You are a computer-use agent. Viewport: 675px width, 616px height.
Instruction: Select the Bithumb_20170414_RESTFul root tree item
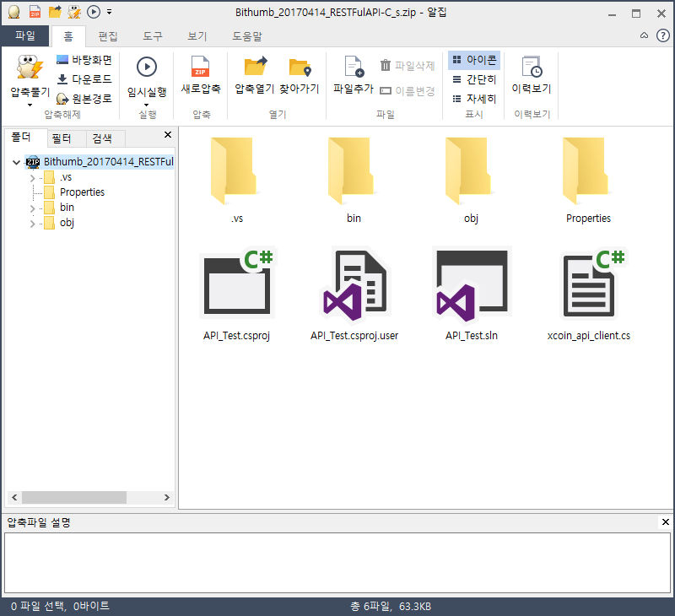click(100, 162)
